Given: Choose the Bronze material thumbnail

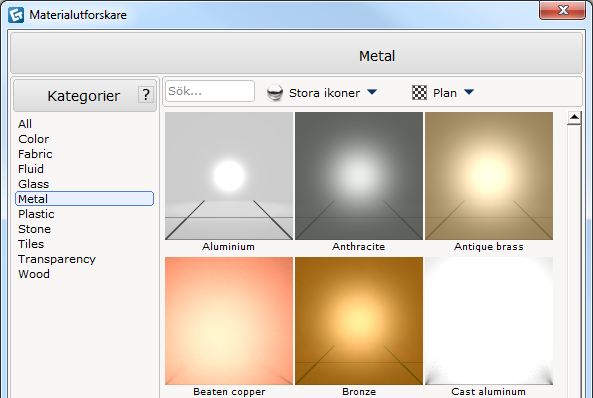Looking at the screenshot, I should [359, 321].
